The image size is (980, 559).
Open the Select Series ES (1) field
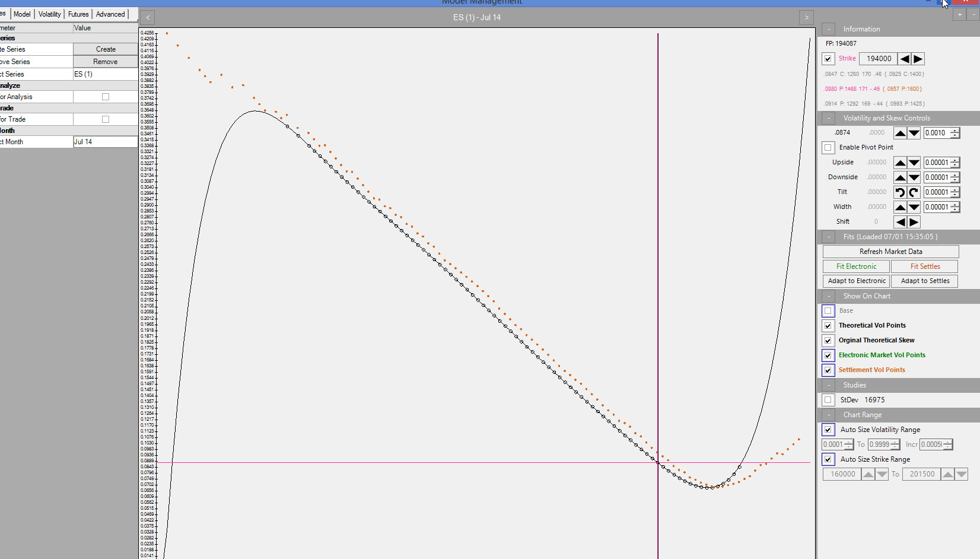tap(105, 74)
